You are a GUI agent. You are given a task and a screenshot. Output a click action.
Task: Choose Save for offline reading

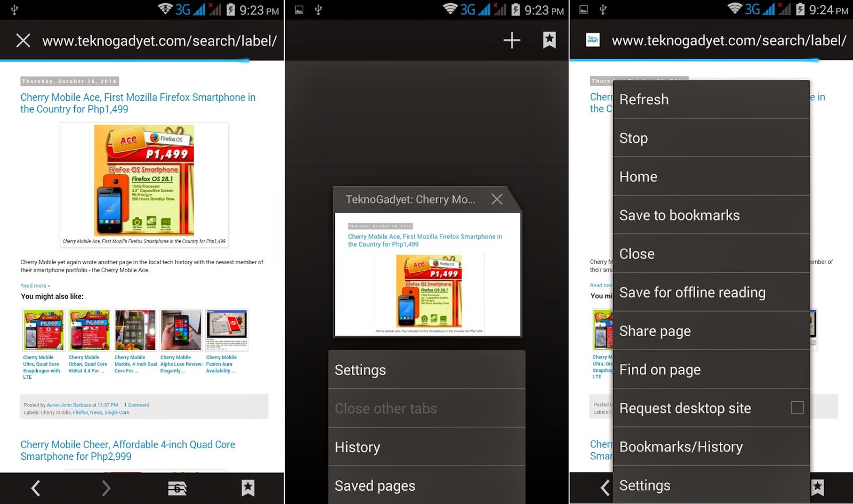coord(711,292)
